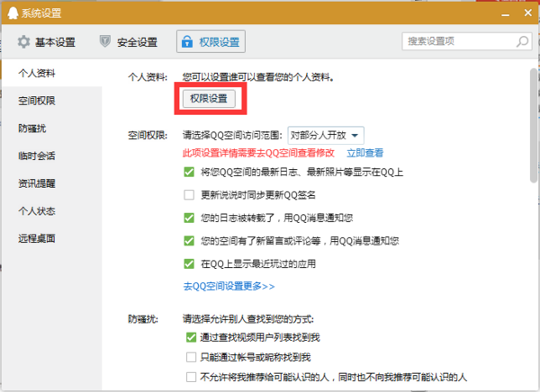The image size is (540, 392).
Task: Open the 去QQ空间设置更多>> link
Action: point(229,286)
